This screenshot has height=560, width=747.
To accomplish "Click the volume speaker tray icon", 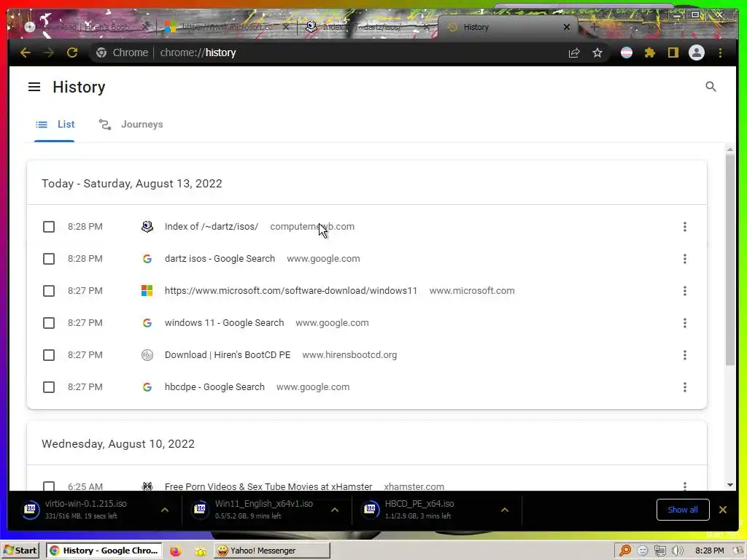I will point(678,551).
